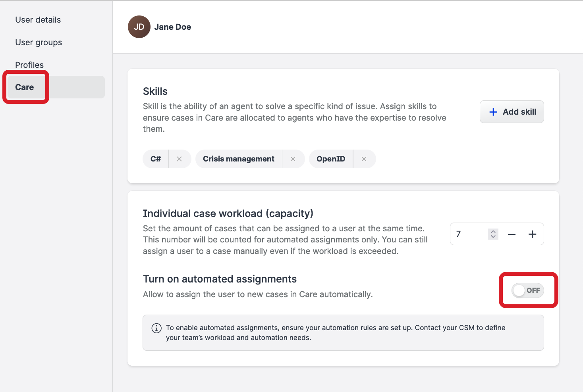This screenshot has height=392, width=583.
Task: Click the Jane Doe name label
Action: [x=173, y=27]
